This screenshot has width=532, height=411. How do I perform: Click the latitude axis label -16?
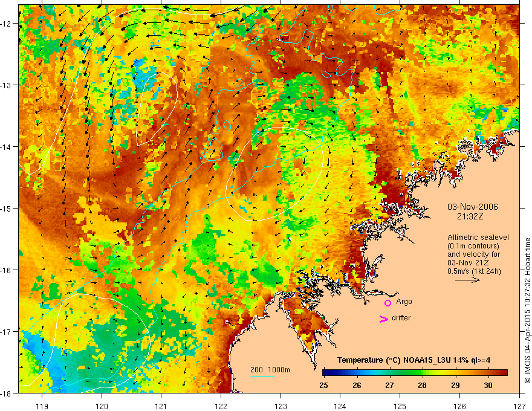coord(6,270)
